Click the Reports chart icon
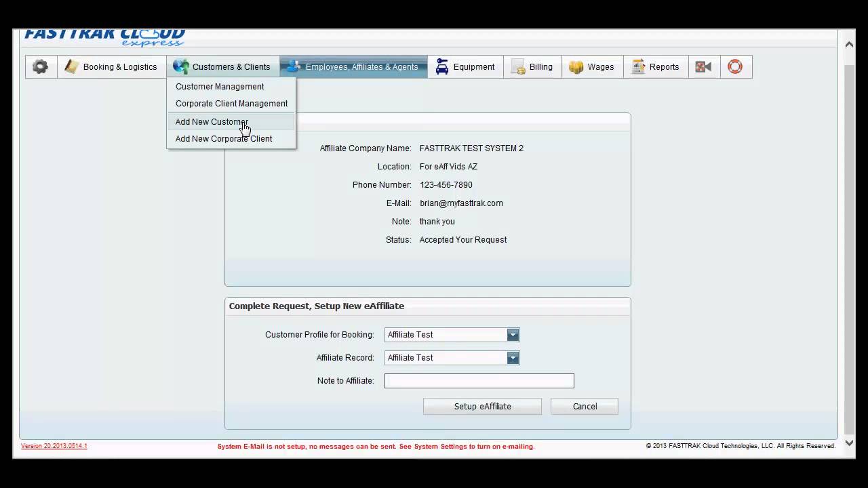868x488 pixels. (x=638, y=66)
